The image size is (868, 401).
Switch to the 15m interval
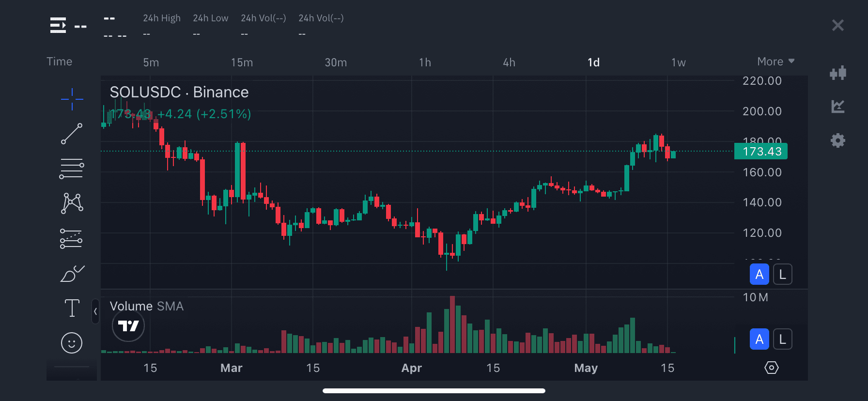point(242,62)
